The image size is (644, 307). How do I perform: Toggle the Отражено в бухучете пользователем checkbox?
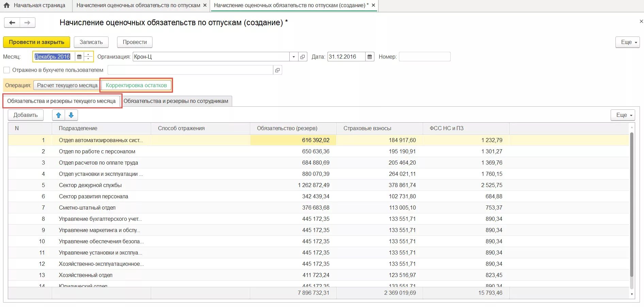tap(6, 70)
